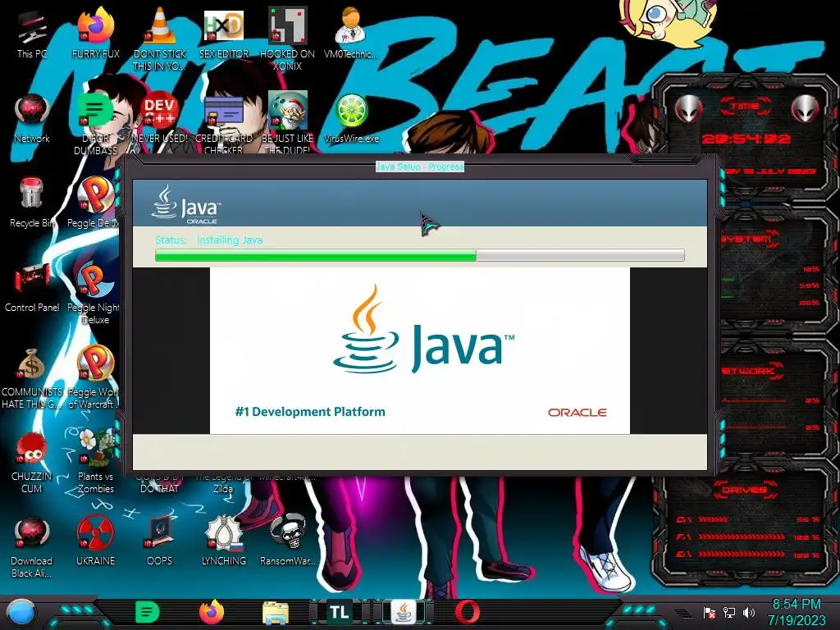Open the SEX EDITOR HxD shortcut

tap(224, 32)
